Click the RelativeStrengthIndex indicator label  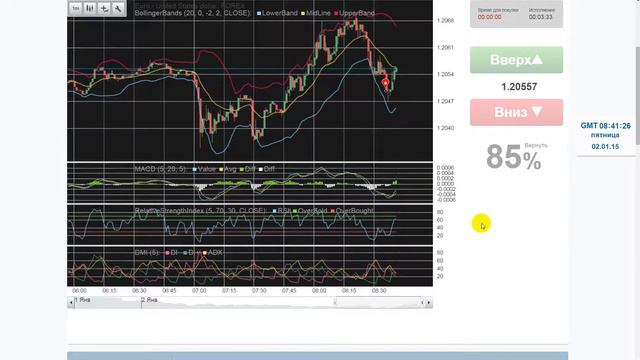pyautogui.click(x=200, y=211)
